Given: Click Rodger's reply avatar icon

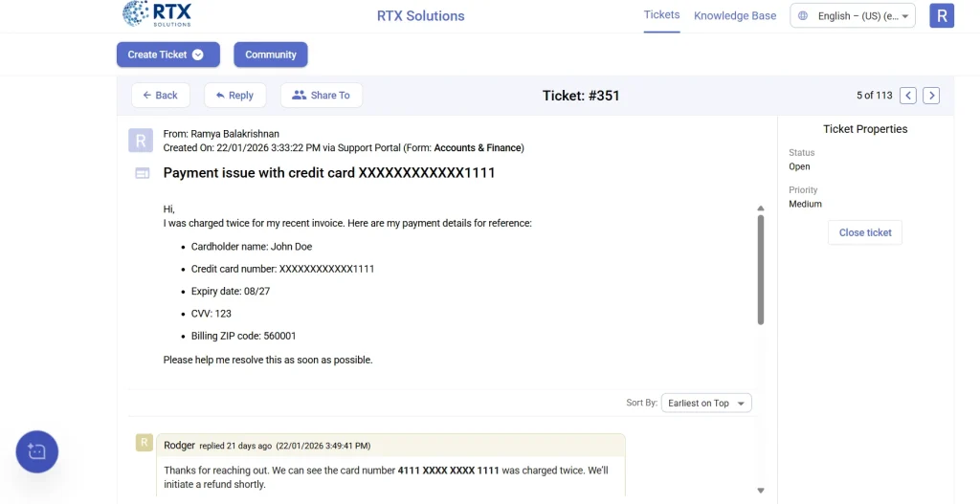Looking at the screenshot, I should click(x=144, y=443).
